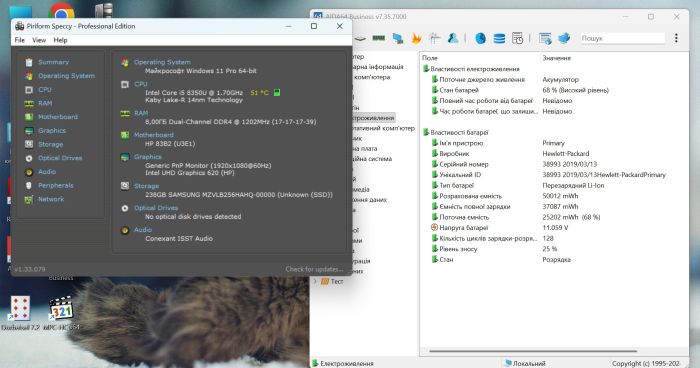Click the Motherboard heading link in Speccy summary
Screen dimensions: 700x368
coord(154,135)
